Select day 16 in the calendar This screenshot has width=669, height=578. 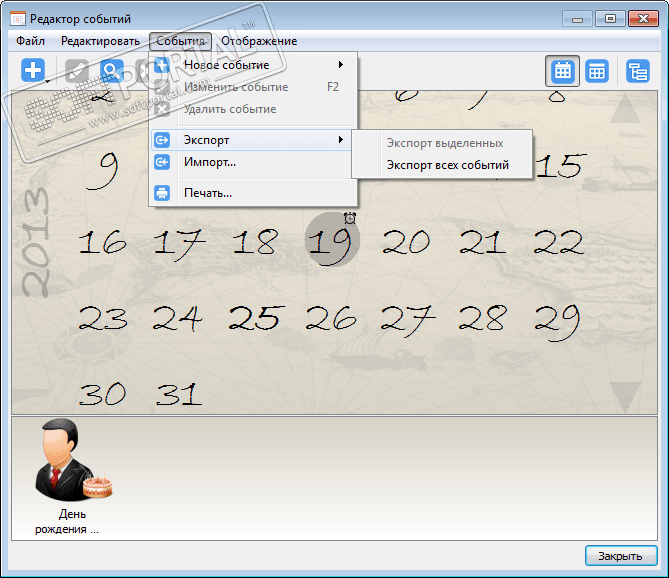(103, 242)
